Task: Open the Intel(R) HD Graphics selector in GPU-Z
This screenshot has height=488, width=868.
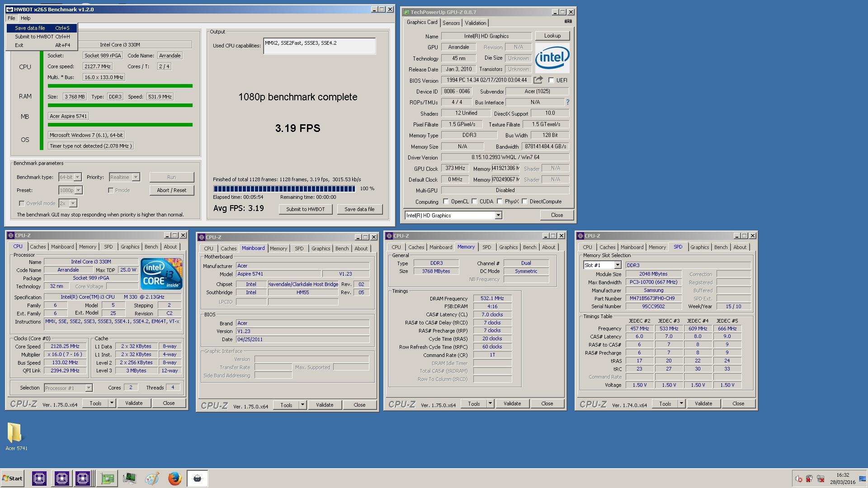Action: coord(453,216)
